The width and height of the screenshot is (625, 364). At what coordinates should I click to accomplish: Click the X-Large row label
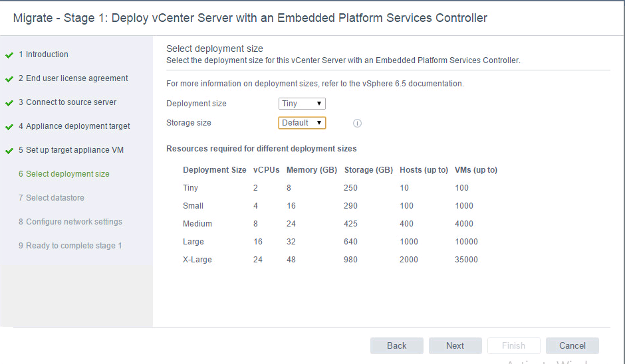(197, 259)
